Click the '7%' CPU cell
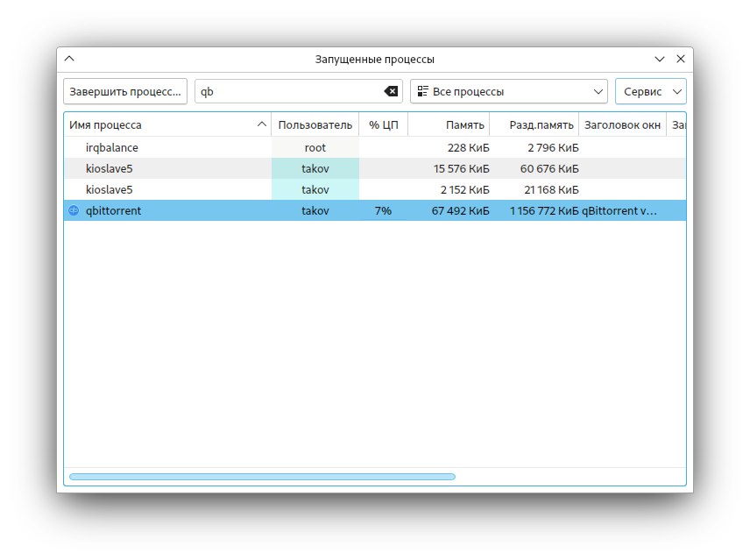Viewport: 750px width, 560px height. (383, 210)
